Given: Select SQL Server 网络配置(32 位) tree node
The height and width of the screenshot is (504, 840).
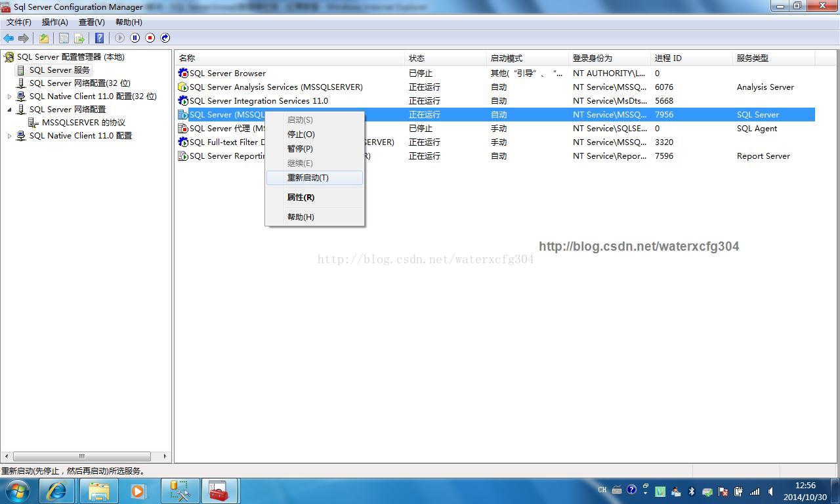Looking at the screenshot, I should click(80, 83).
